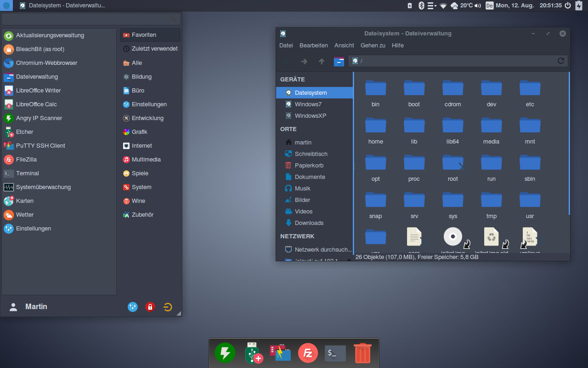Open the root folder icon
The height and width of the screenshot is (368, 588).
pos(452,162)
